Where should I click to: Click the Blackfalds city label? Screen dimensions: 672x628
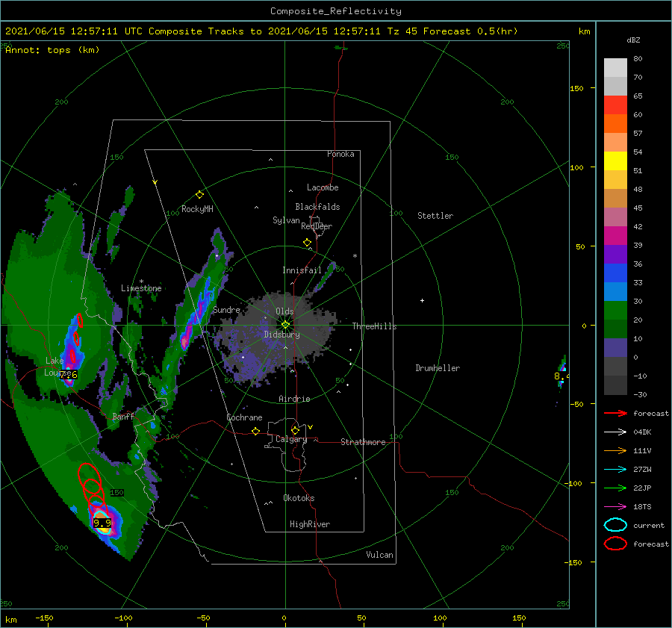[x=317, y=207]
